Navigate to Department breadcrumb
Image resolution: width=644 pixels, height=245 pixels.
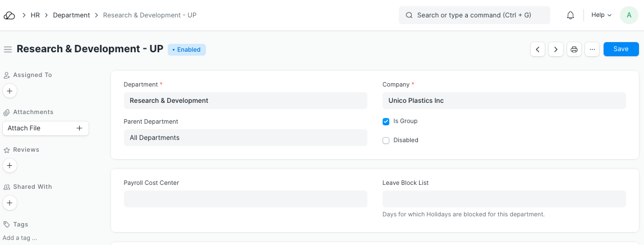click(71, 15)
